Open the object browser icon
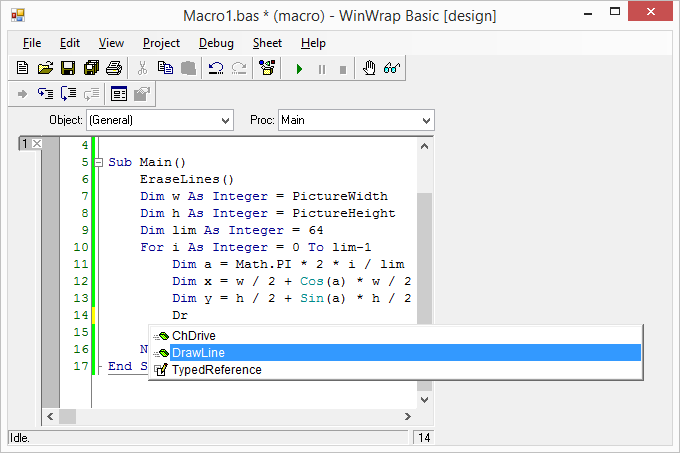The image size is (680, 453). pyautogui.click(x=267, y=68)
